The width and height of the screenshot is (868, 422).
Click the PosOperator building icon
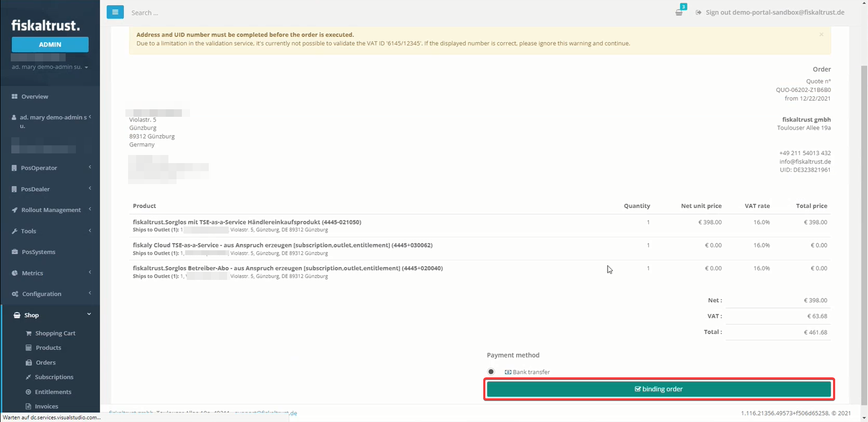(14, 168)
